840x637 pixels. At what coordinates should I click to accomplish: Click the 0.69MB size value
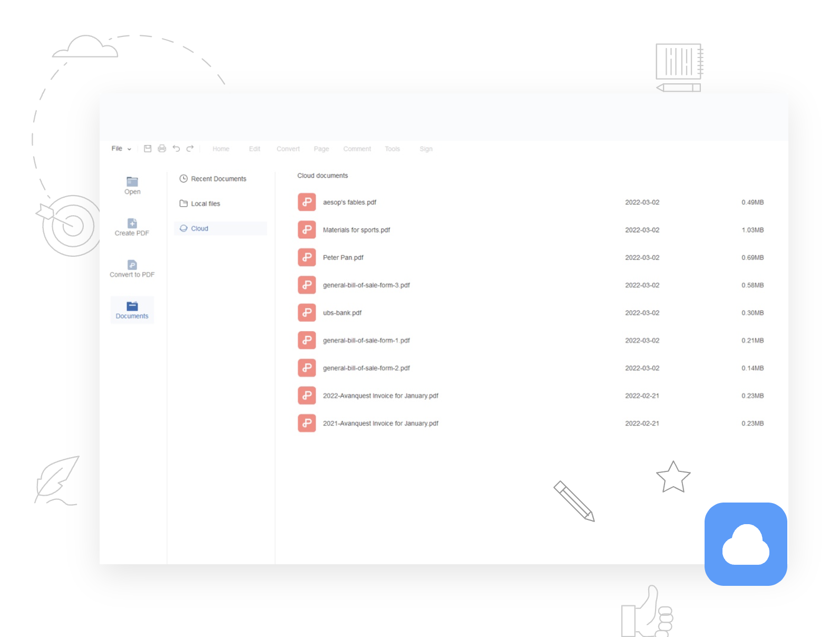pyautogui.click(x=753, y=258)
